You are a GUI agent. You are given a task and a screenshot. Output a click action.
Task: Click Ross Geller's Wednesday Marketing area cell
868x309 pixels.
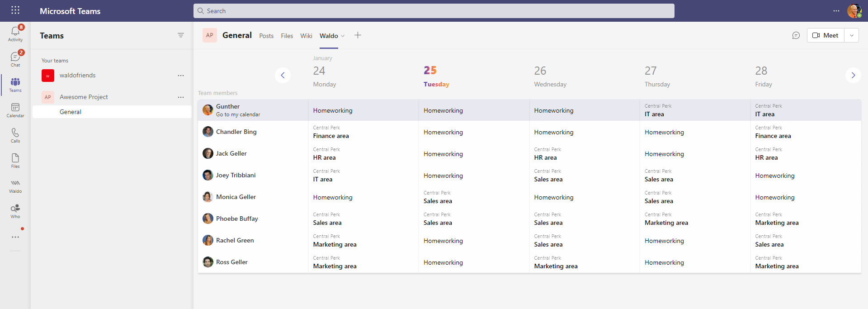(585, 262)
